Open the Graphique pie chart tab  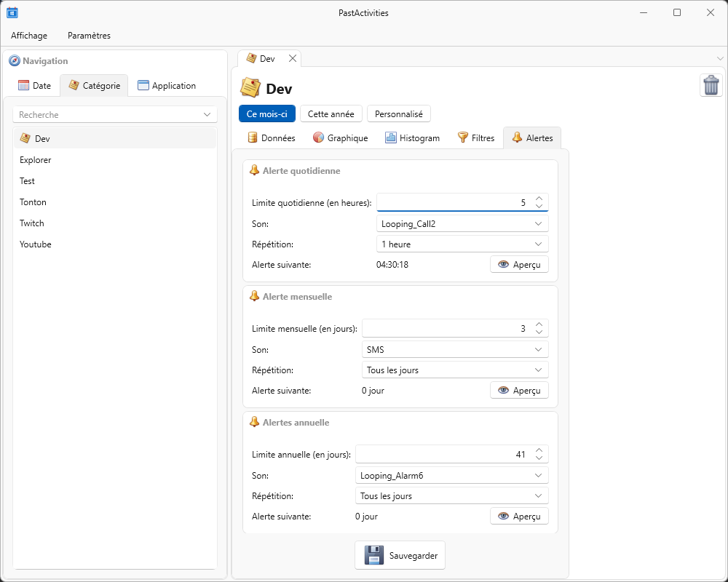tap(340, 137)
